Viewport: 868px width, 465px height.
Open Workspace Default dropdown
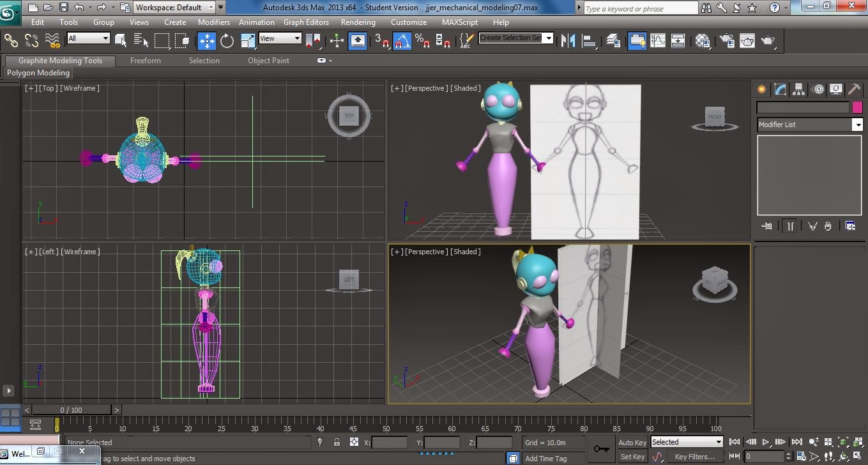pyautogui.click(x=174, y=8)
